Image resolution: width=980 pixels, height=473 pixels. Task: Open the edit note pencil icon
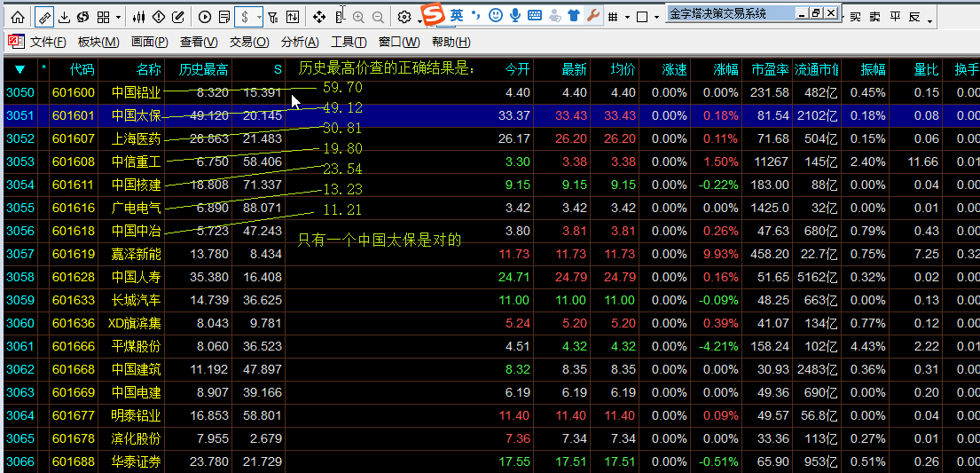point(177,17)
